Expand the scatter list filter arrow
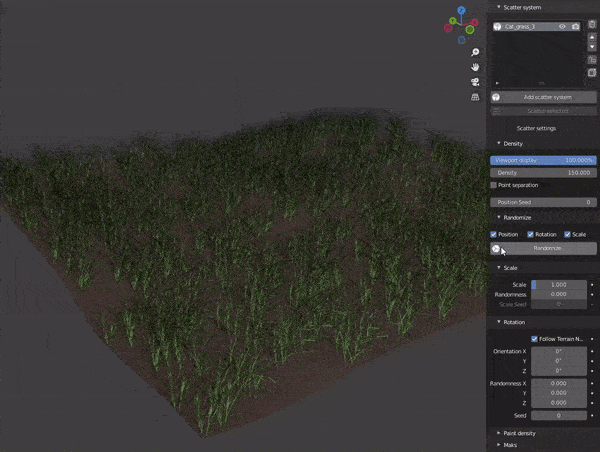 (497, 83)
